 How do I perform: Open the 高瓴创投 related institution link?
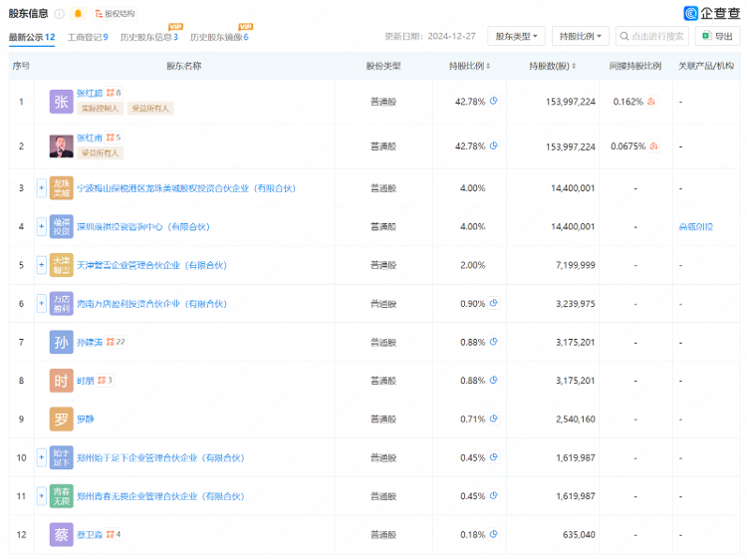pos(695,227)
